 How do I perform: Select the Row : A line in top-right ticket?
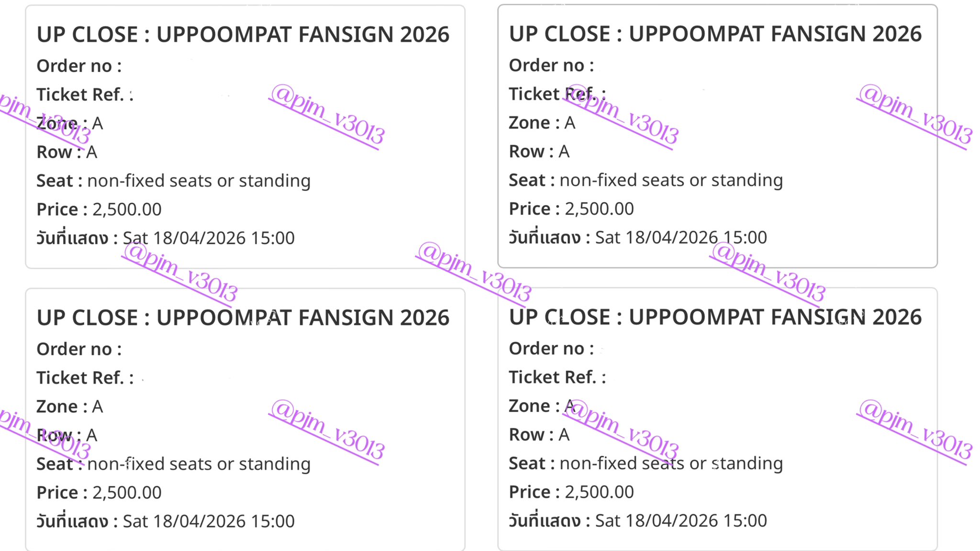pos(539,152)
